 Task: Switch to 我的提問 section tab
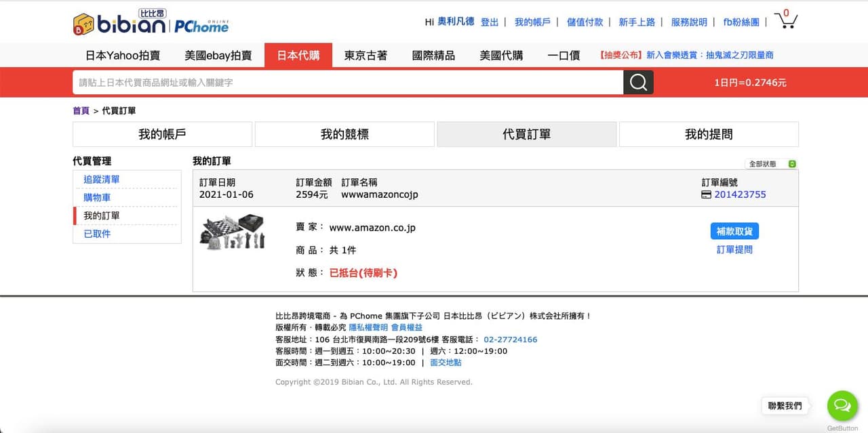point(709,134)
